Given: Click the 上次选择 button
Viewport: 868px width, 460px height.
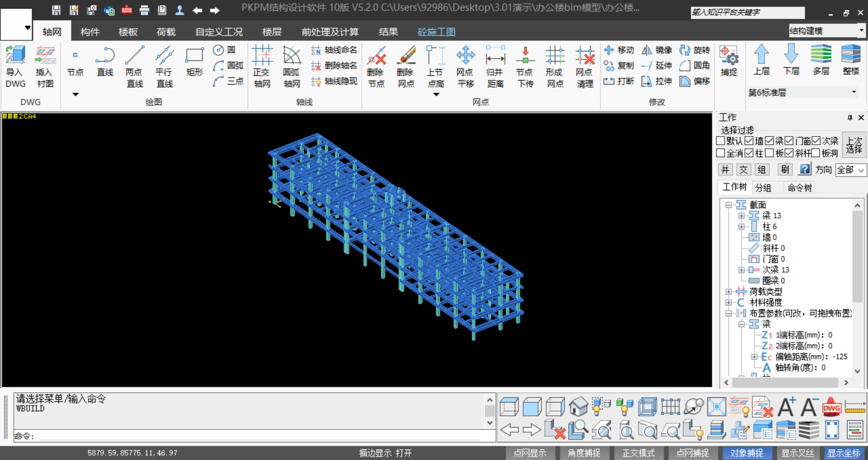Looking at the screenshot, I should pos(854,145).
